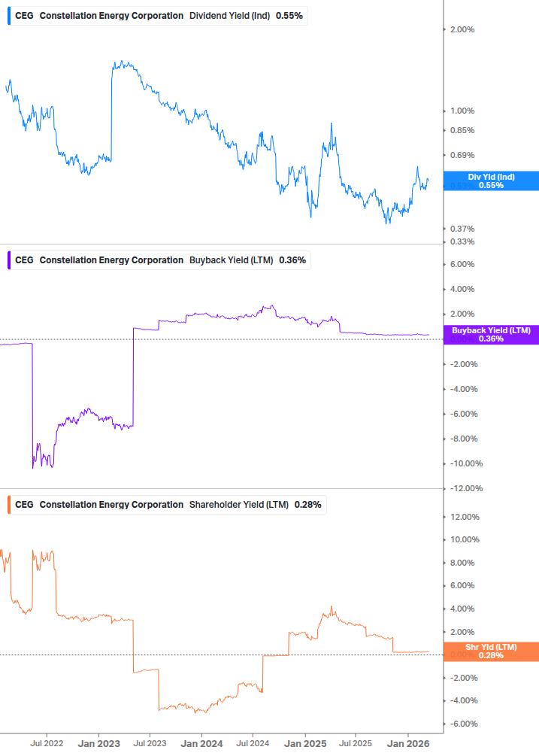Select the orange Shr Yld (LTM) 0.28% value tag
Screen dimensions: 539x756
click(x=491, y=651)
